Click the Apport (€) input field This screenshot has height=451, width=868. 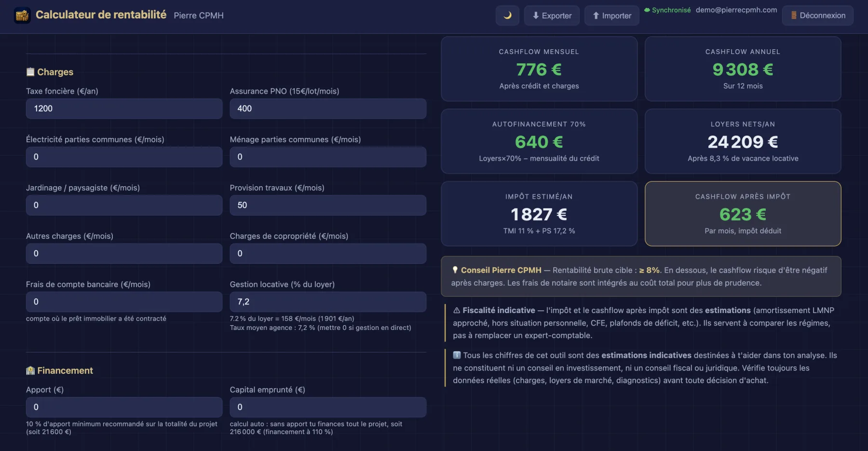[x=124, y=407]
